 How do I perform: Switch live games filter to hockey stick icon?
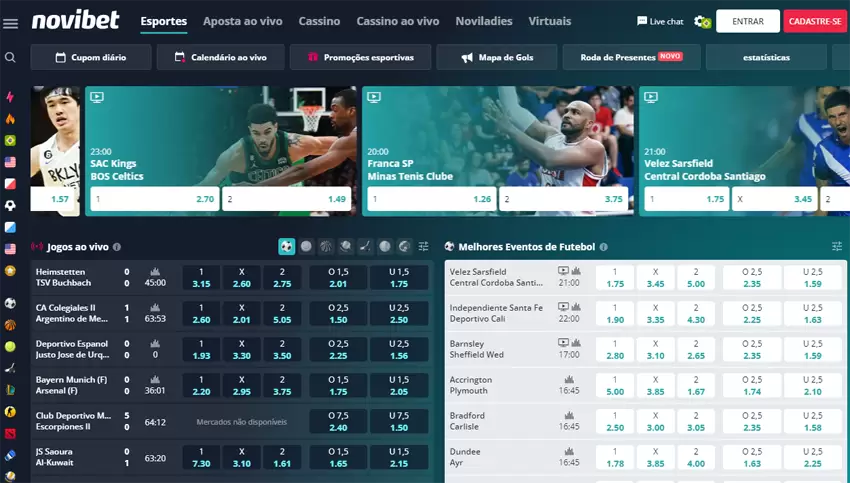(365, 246)
